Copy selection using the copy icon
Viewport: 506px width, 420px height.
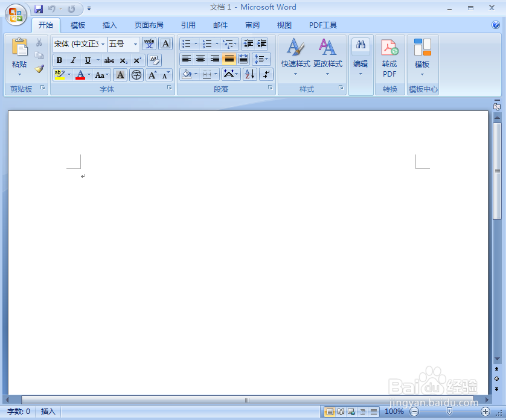click(39, 56)
